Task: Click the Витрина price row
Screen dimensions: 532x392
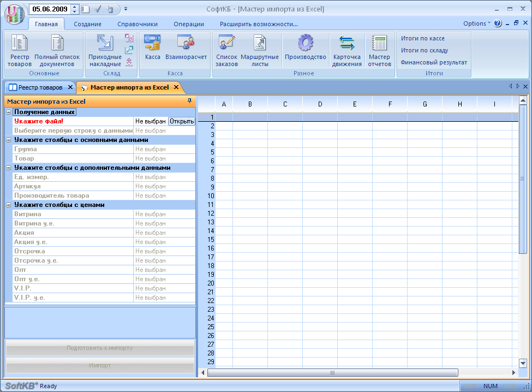Action: [x=104, y=214]
